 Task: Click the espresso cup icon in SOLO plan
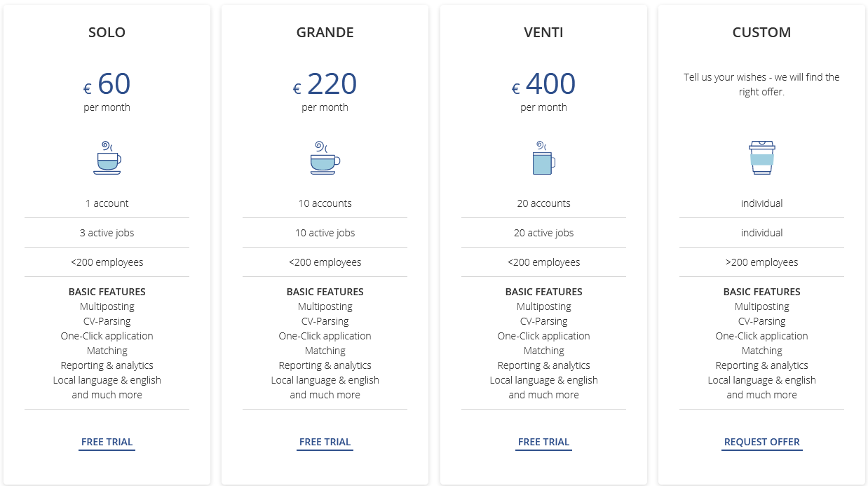pos(107,158)
